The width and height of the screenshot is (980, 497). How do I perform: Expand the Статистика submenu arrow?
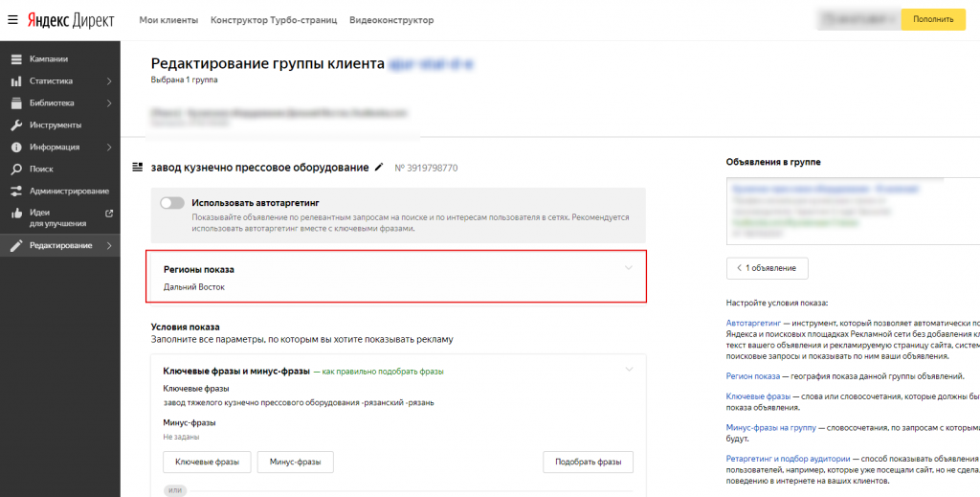(x=109, y=81)
